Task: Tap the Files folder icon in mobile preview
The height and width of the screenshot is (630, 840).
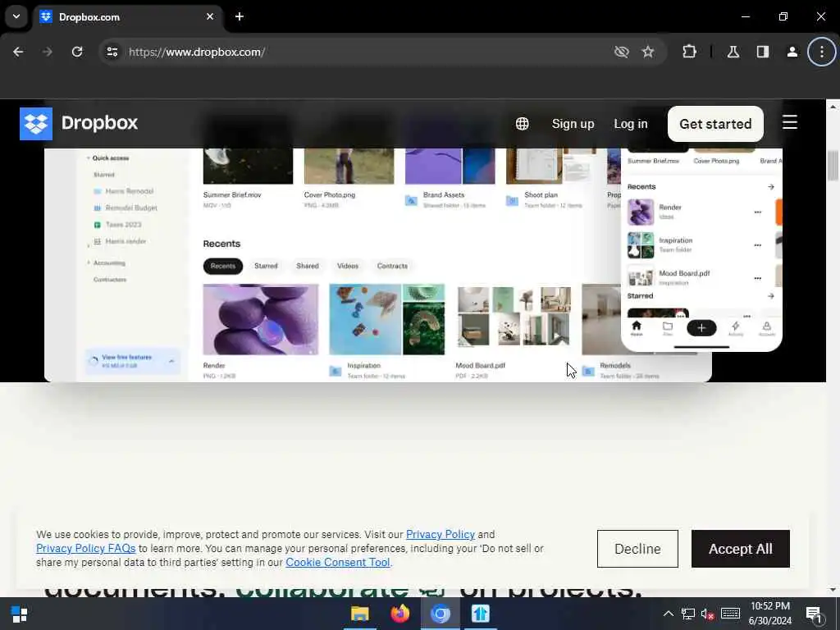Action: [x=668, y=328]
